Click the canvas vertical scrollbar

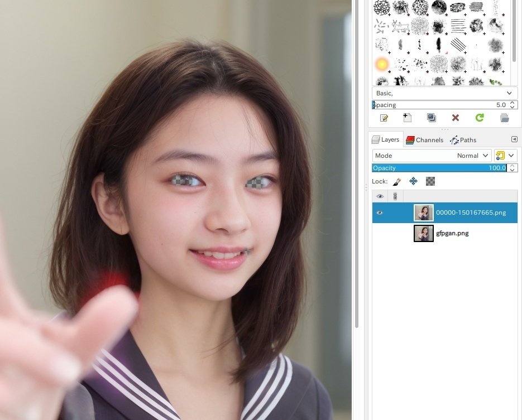click(x=357, y=163)
